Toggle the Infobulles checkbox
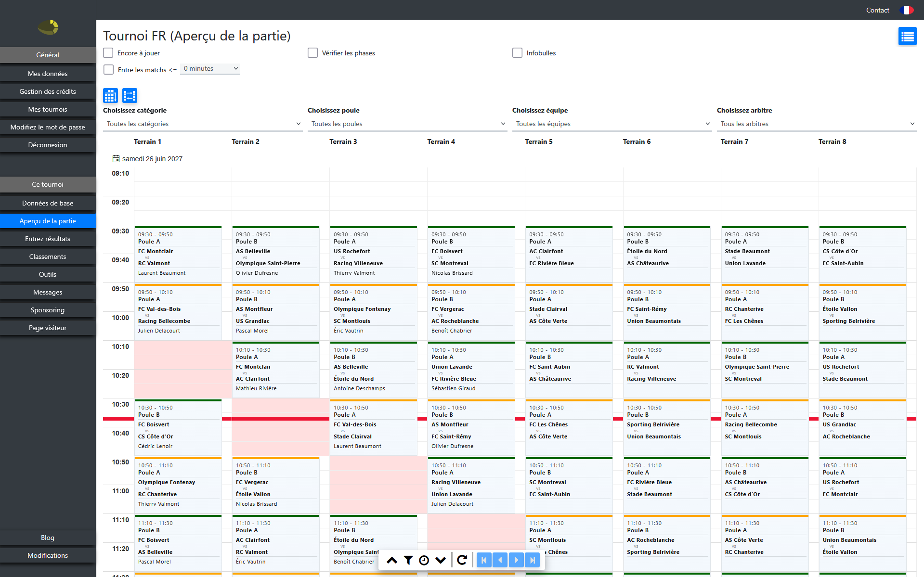 pos(518,53)
